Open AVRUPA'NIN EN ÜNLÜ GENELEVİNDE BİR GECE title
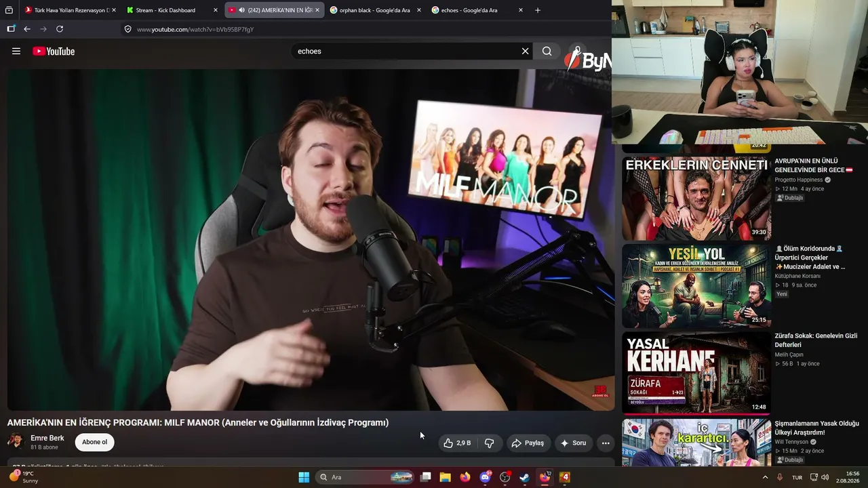Viewport: 868px width, 488px height. (x=813, y=165)
